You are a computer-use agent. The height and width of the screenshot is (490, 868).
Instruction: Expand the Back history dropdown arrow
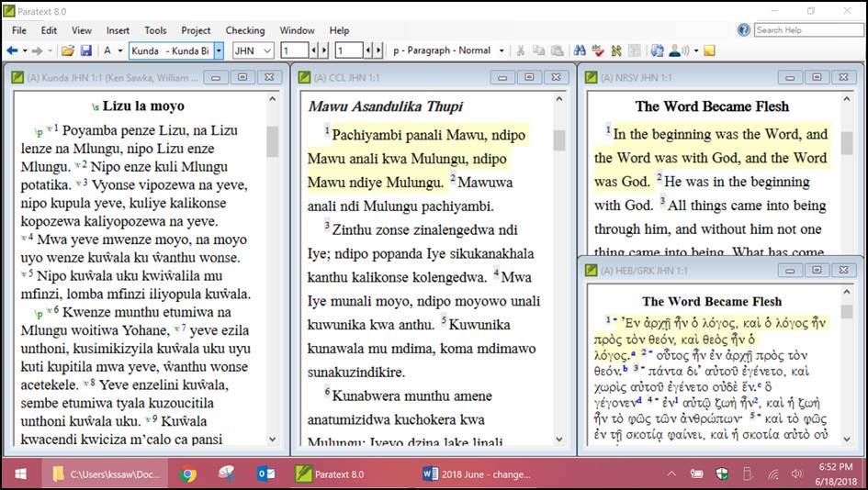pyautogui.click(x=25, y=50)
